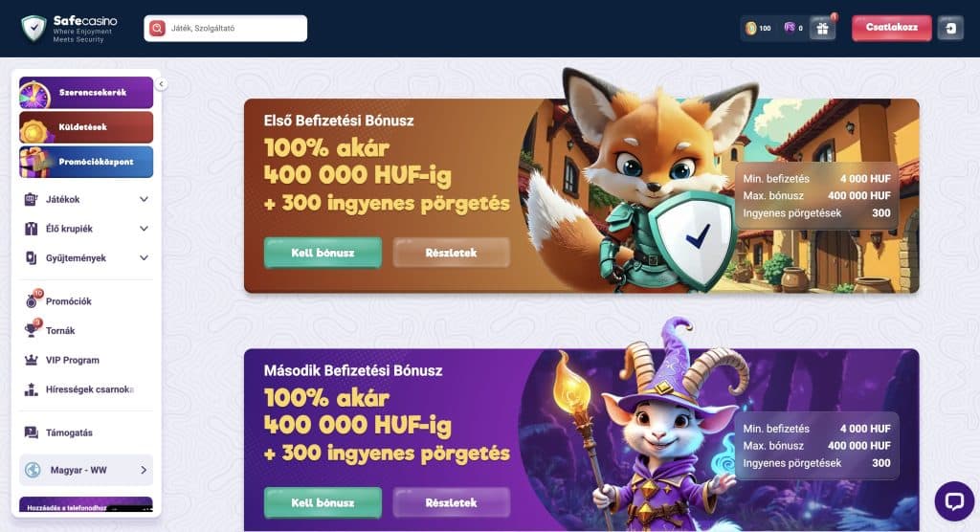Collapse the sidebar with the arrow toggle
The width and height of the screenshot is (980, 532).
click(x=161, y=84)
